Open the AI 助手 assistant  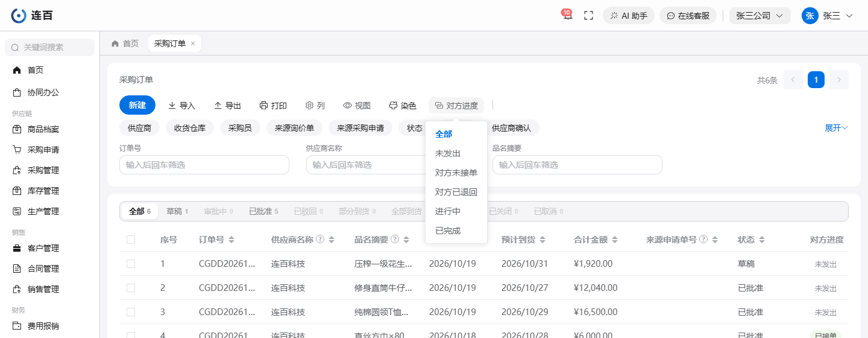point(629,16)
